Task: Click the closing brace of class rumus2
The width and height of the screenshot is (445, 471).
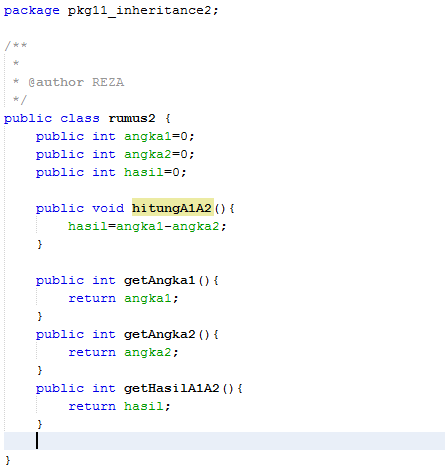Action: [8, 460]
